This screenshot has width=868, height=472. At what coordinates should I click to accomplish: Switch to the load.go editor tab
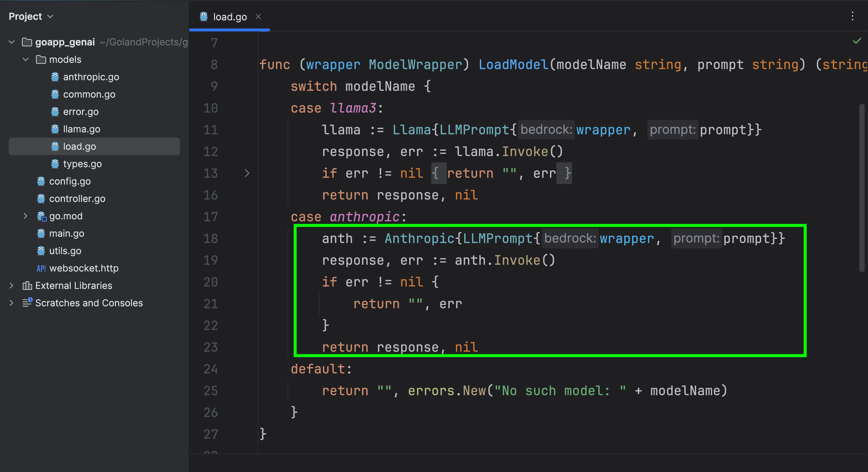230,17
